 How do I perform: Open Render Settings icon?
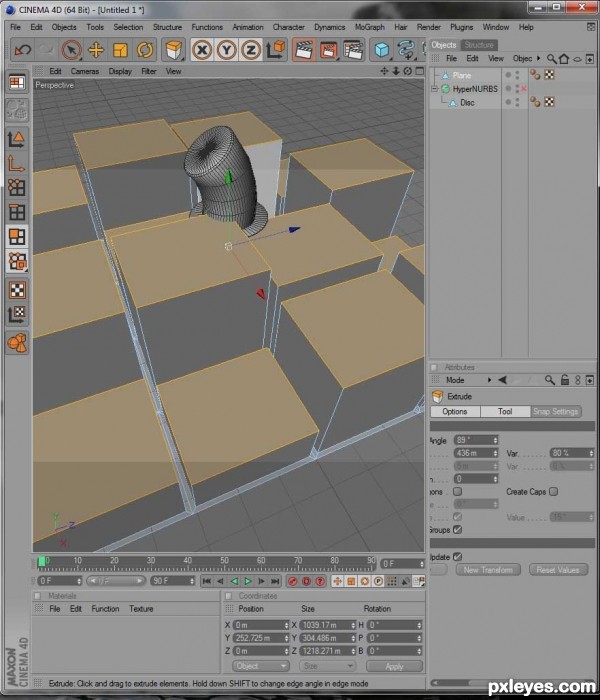tap(353, 50)
